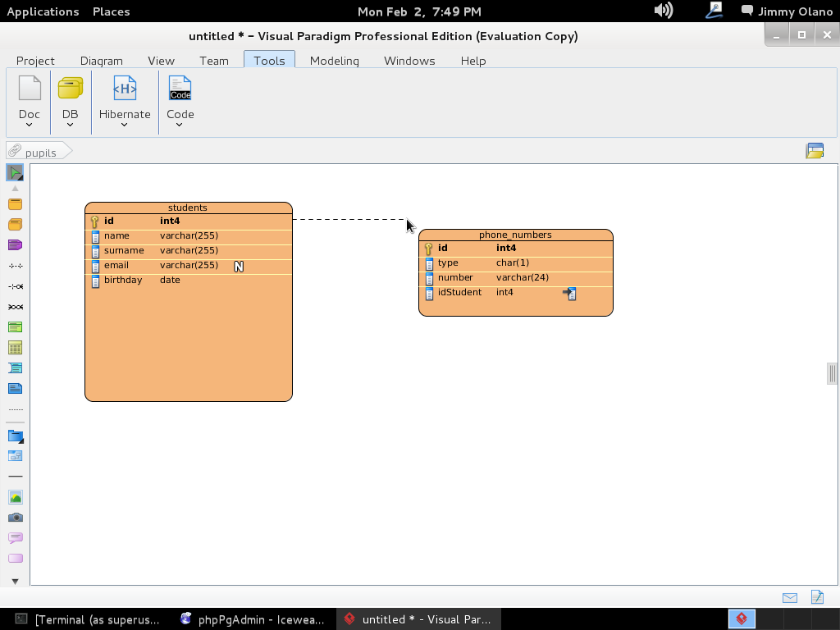
Task: Switch to the Modeling ribbon tab
Action: (334, 61)
